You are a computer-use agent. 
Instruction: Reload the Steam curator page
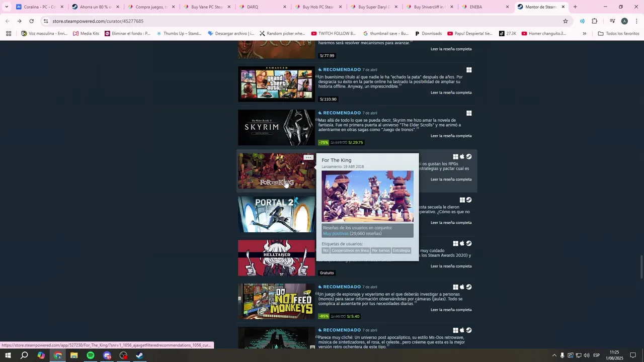point(31,21)
